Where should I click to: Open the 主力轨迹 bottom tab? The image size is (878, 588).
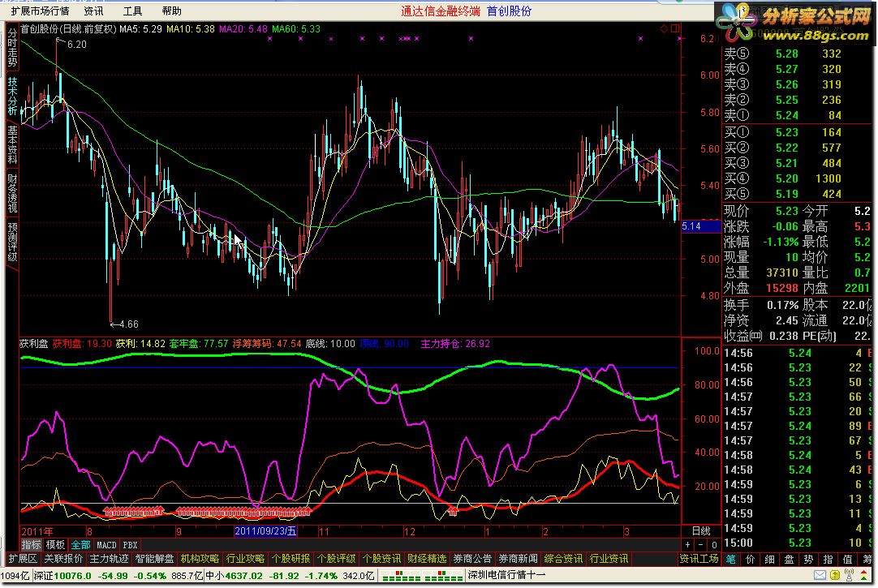click(110, 559)
